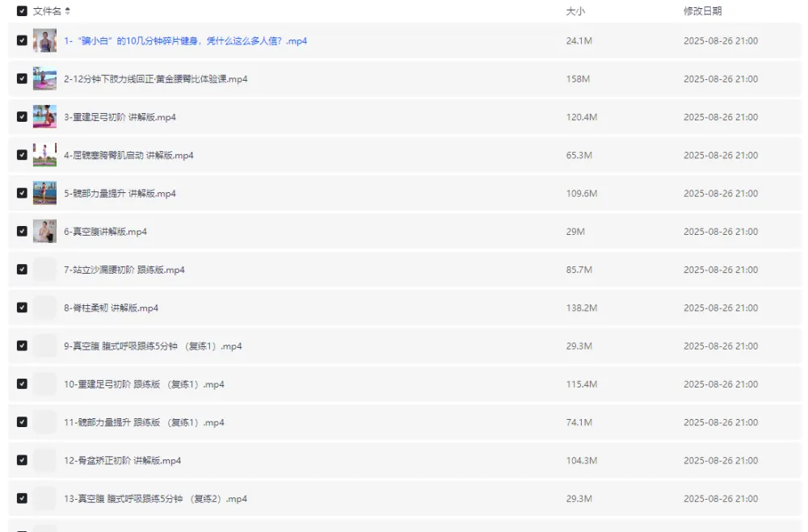Open "8-脊柱柔韧 讲解版.mp4"
The width and height of the screenshot is (808, 532).
tap(113, 308)
